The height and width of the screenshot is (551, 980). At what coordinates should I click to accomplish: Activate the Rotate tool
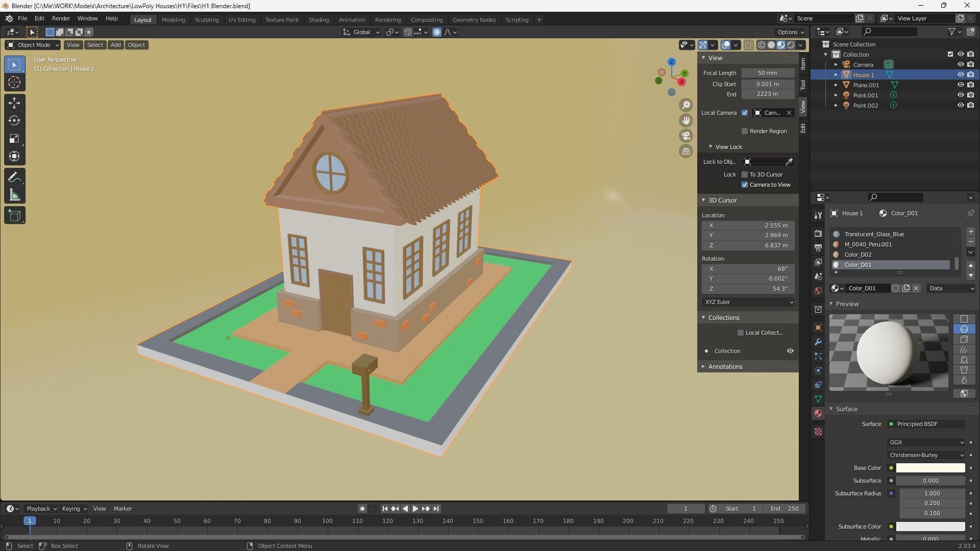(x=14, y=121)
